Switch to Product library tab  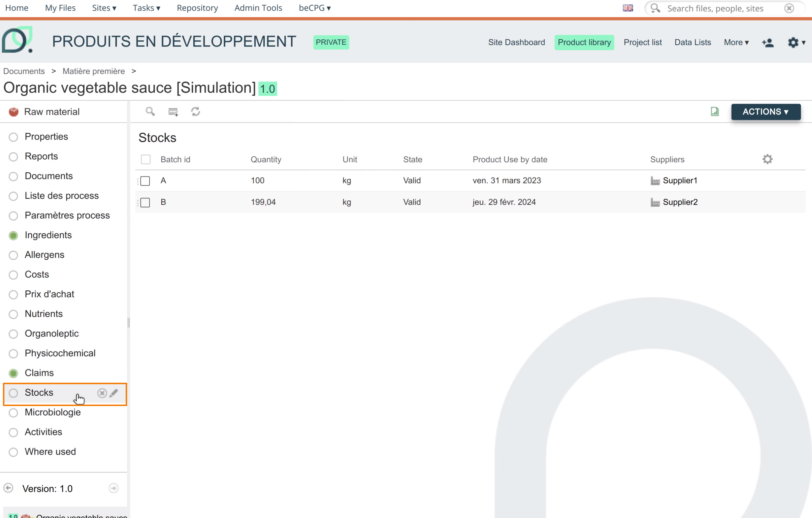(x=584, y=42)
